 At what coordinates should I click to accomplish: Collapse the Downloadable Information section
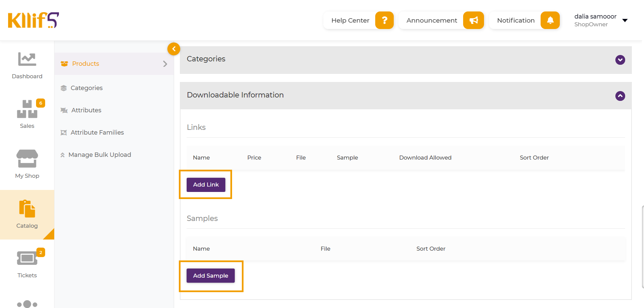tap(620, 96)
